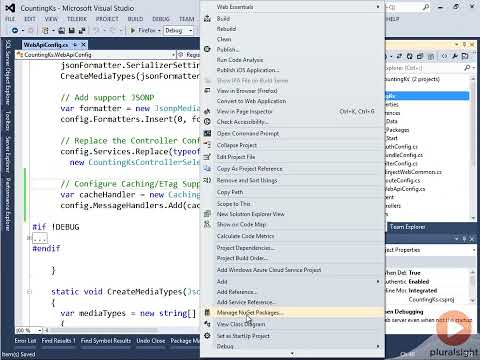480x360 pixels.
Task: Open the FILE menu
Action: point(10,19)
